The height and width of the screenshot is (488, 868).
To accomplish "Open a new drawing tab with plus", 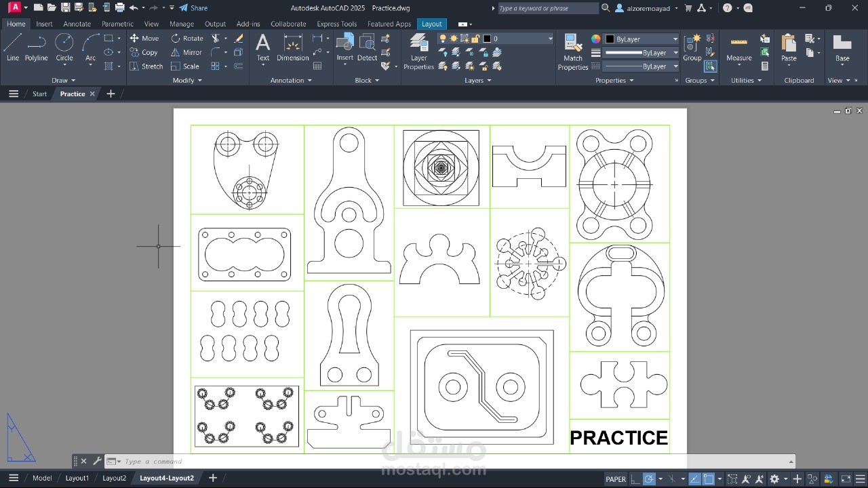I will click(x=111, y=94).
